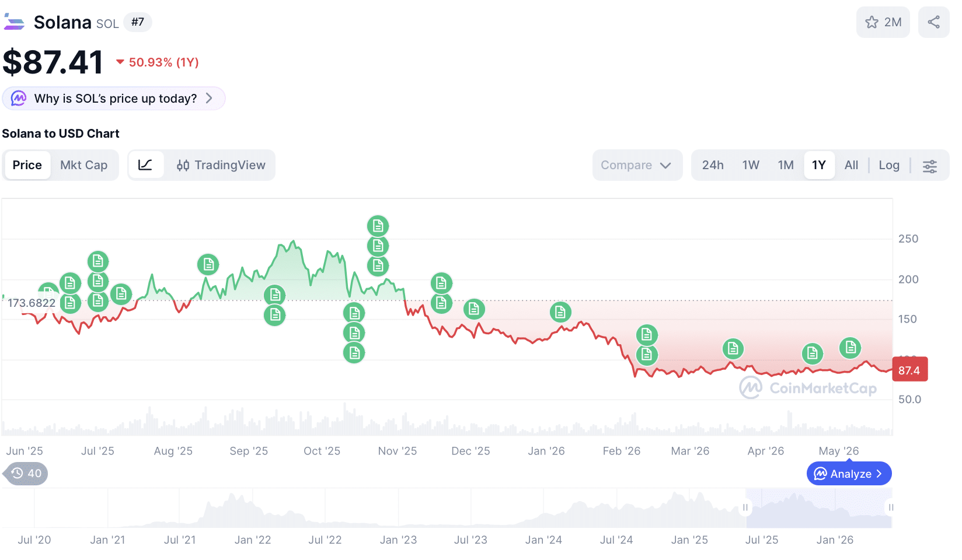Click the Jan '23 overview timeline label
This screenshot has width=962, height=560.
coord(398,540)
